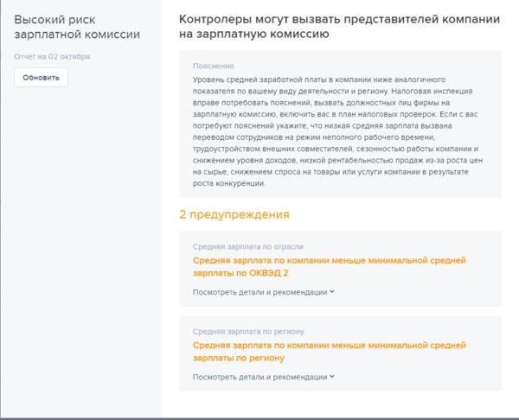Click the 'Высокий риск зарплатной комиссии' title
519x420 pixels.
(x=77, y=27)
